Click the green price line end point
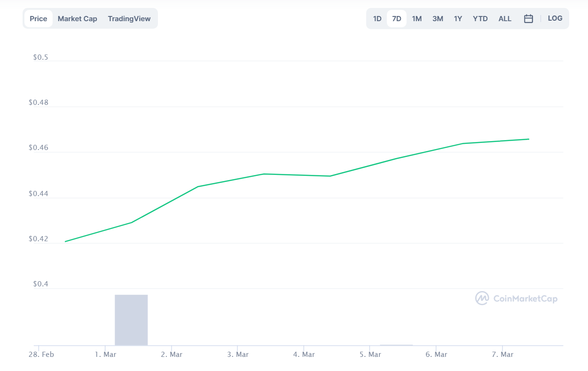The height and width of the screenshot is (371, 588). point(529,139)
